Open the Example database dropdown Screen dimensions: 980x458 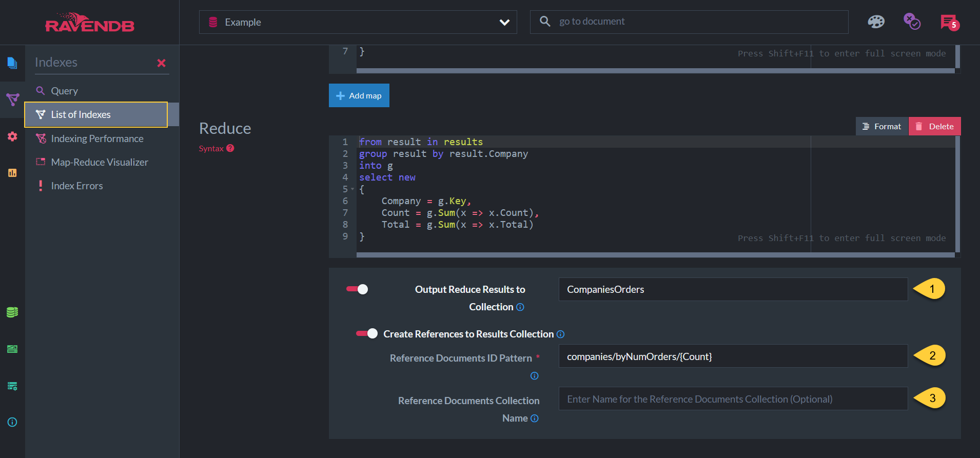358,22
